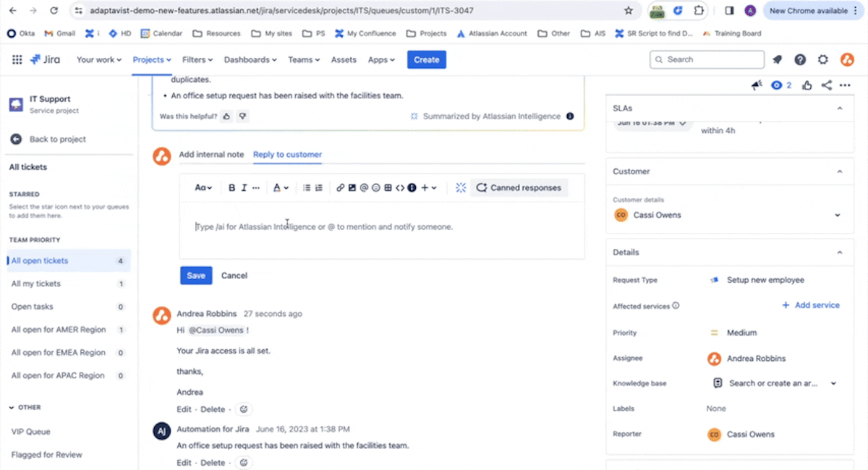Insert a code snippet
868x470 pixels.
399,188
